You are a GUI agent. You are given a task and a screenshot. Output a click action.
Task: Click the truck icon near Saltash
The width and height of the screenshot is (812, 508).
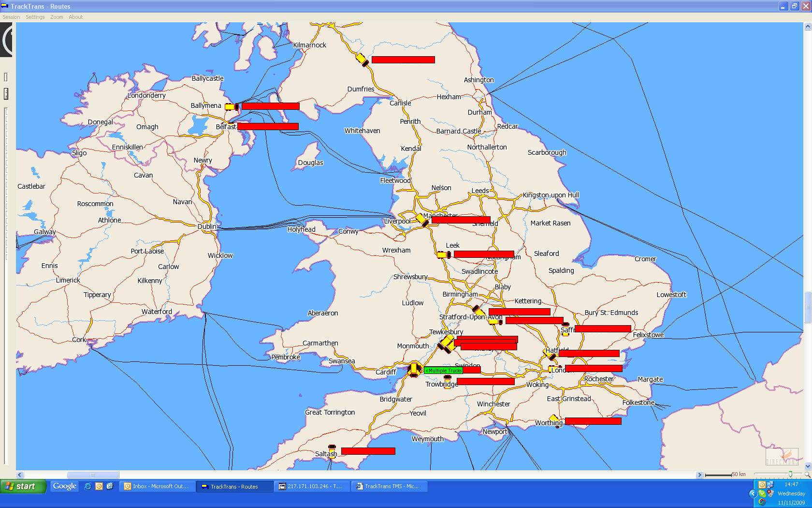[332, 448]
